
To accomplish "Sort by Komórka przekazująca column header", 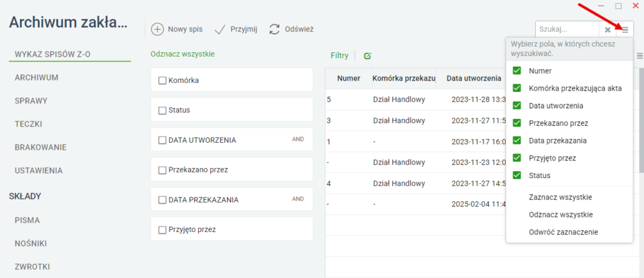I will (404, 79).
